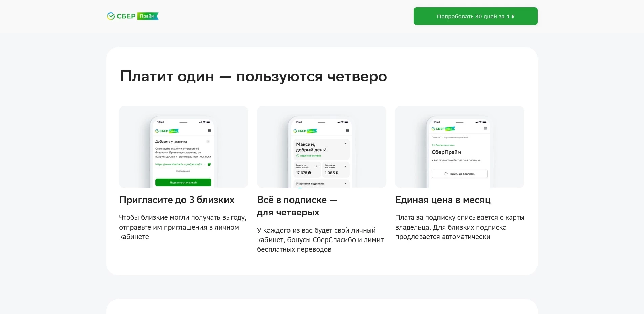Open the sberbank.ru invitation link

tap(179, 164)
